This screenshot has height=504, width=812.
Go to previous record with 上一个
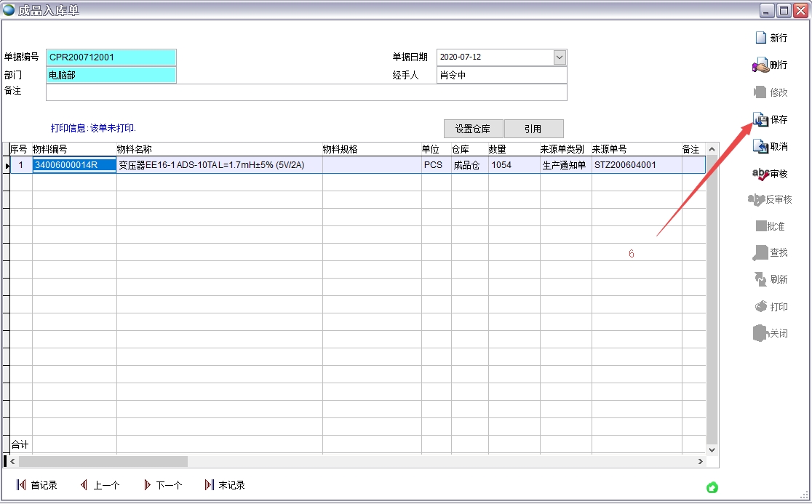(x=84, y=485)
